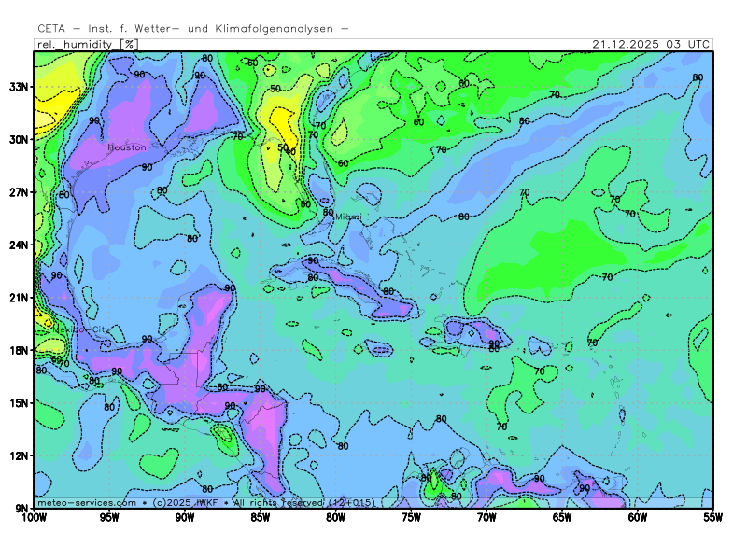Screen dimensions: 747x560
Task: Select the 65W longitude axis label
Action: tap(562, 517)
